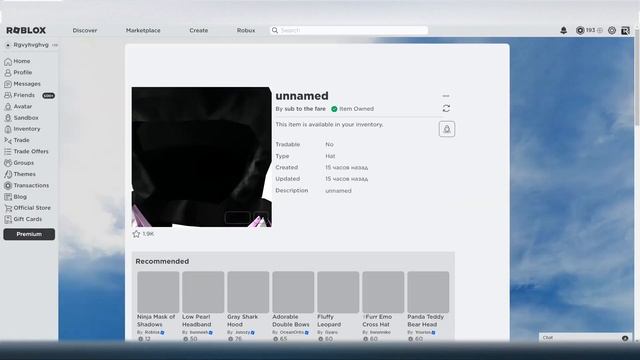This screenshot has width=640, height=360.
Task: Click into the search field
Action: pyautogui.click(x=349, y=30)
